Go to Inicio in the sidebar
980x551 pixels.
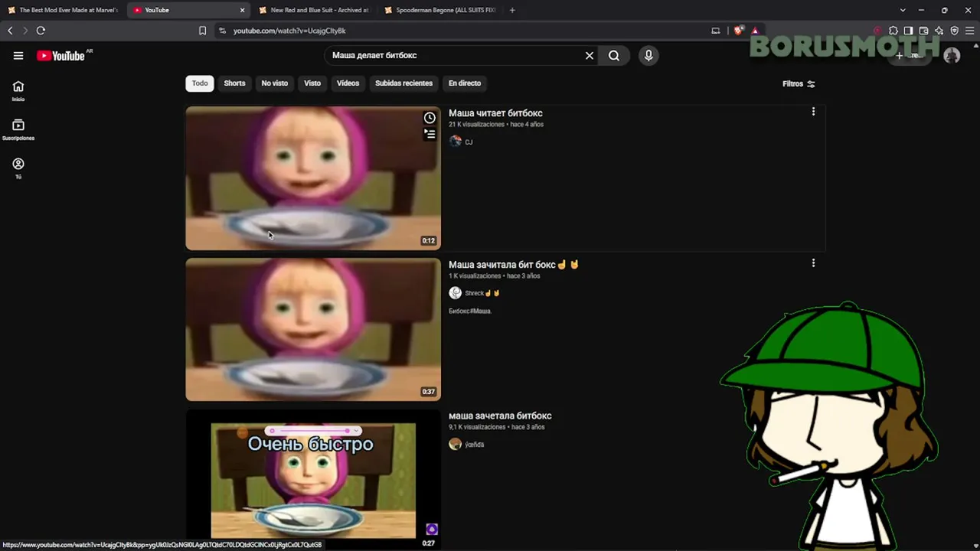18,91
